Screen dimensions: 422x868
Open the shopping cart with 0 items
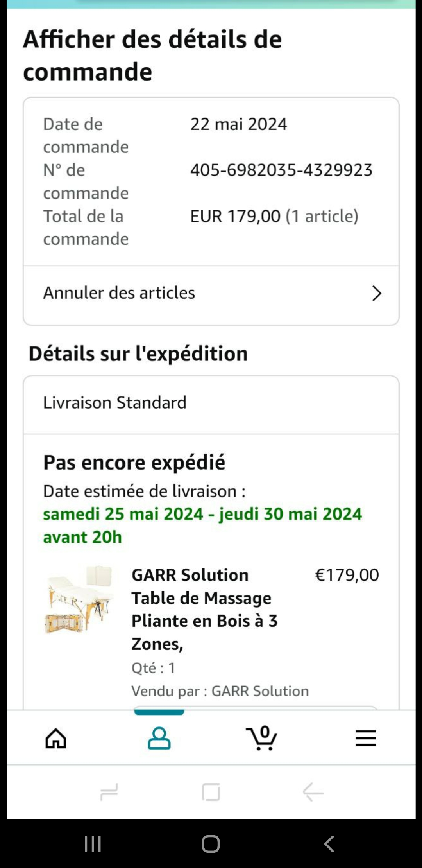(262, 738)
